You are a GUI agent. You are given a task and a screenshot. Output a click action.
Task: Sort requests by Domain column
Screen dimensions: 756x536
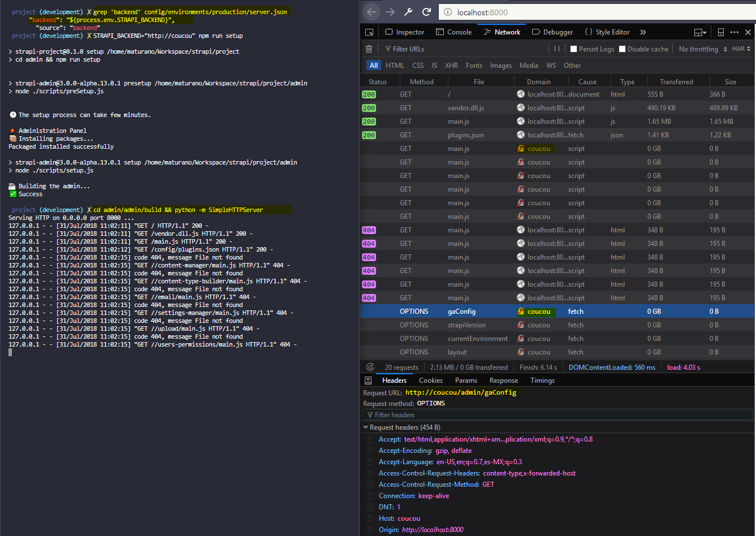click(539, 82)
